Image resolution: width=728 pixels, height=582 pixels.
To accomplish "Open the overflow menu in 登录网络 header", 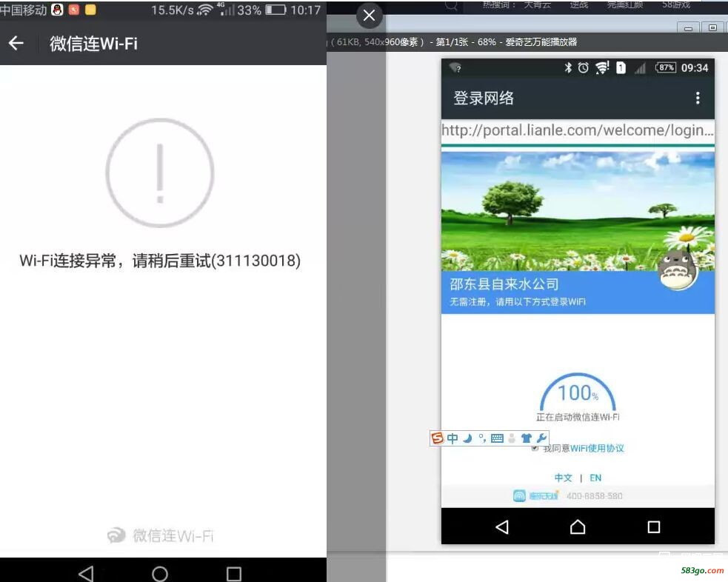I will click(x=698, y=98).
